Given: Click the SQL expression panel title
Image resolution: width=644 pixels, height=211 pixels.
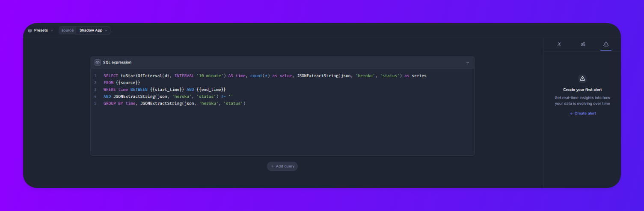Looking at the screenshot, I should coord(117,62).
